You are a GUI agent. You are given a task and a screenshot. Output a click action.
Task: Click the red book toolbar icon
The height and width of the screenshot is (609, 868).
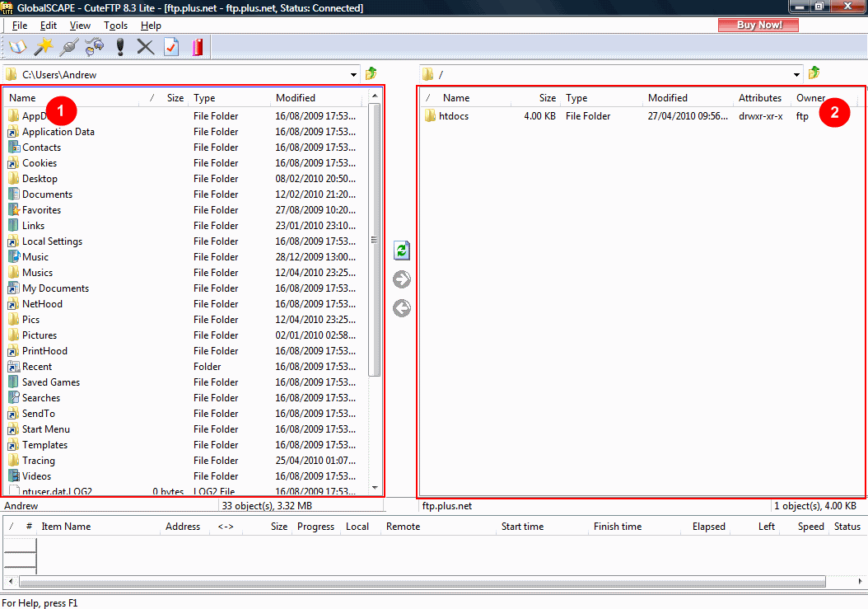coord(198,47)
